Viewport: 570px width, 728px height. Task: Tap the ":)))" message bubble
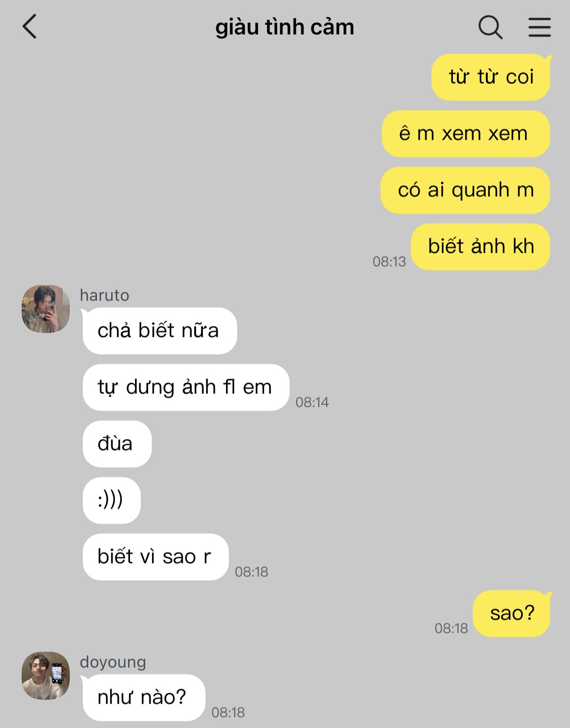111,500
